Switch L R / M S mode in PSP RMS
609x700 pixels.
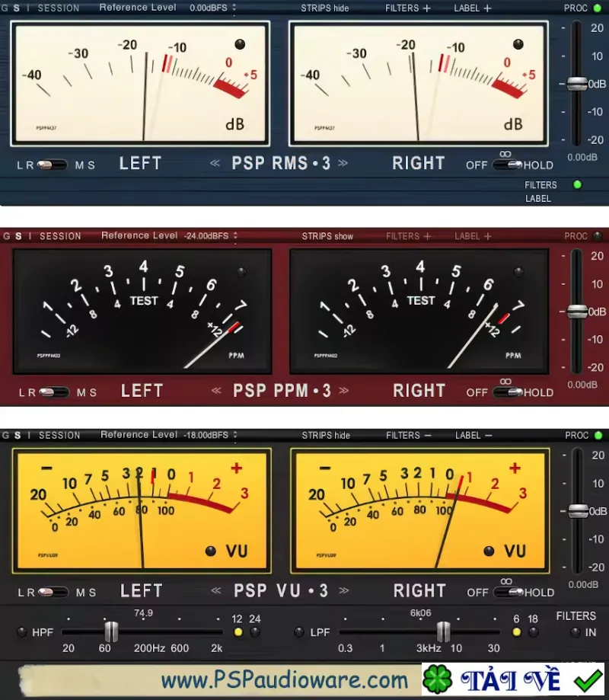click(x=52, y=165)
